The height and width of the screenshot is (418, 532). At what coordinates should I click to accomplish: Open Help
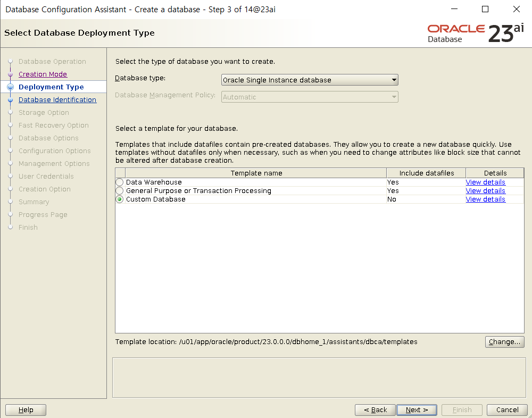click(26, 410)
